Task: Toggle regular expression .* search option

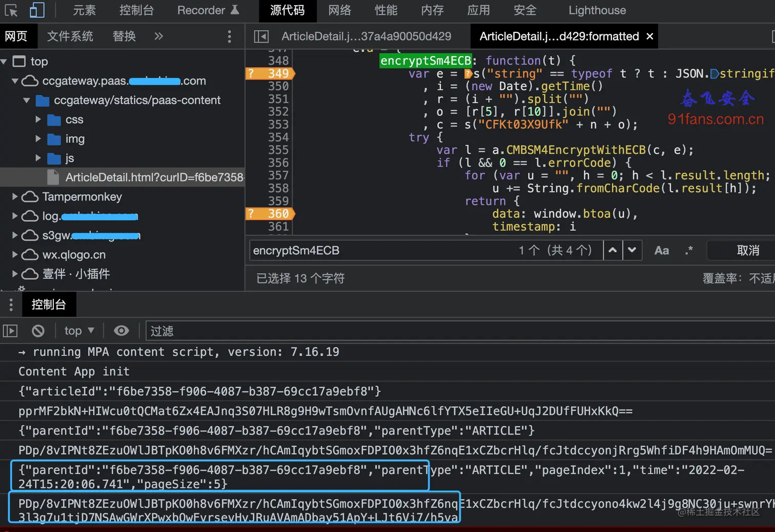Action: [689, 251]
